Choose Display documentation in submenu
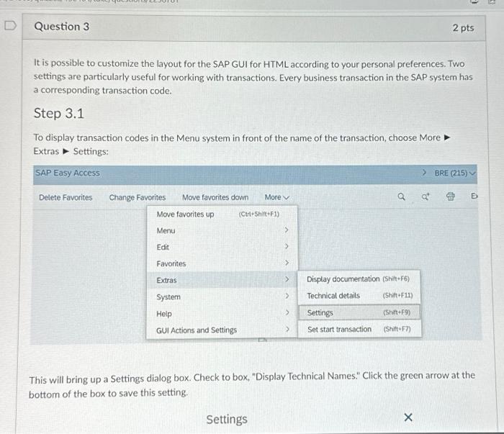The height and width of the screenshot is (434, 504). pos(359,279)
